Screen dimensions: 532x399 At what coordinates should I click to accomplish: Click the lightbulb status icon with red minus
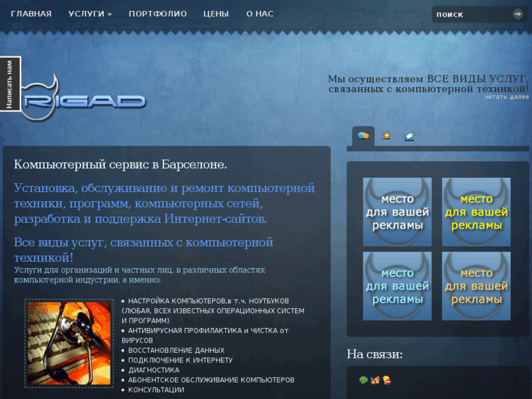pos(386,380)
